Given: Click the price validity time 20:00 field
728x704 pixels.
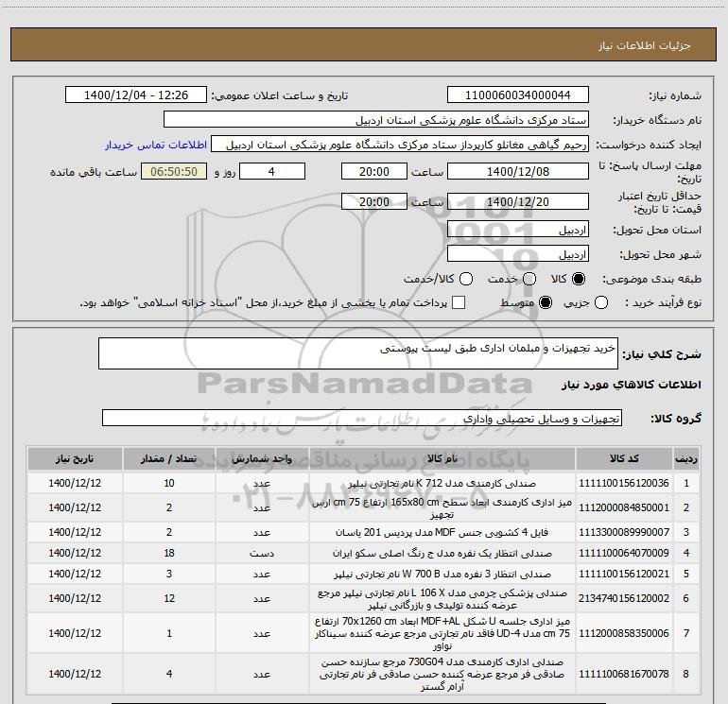Looking at the screenshot, I should [x=374, y=201].
